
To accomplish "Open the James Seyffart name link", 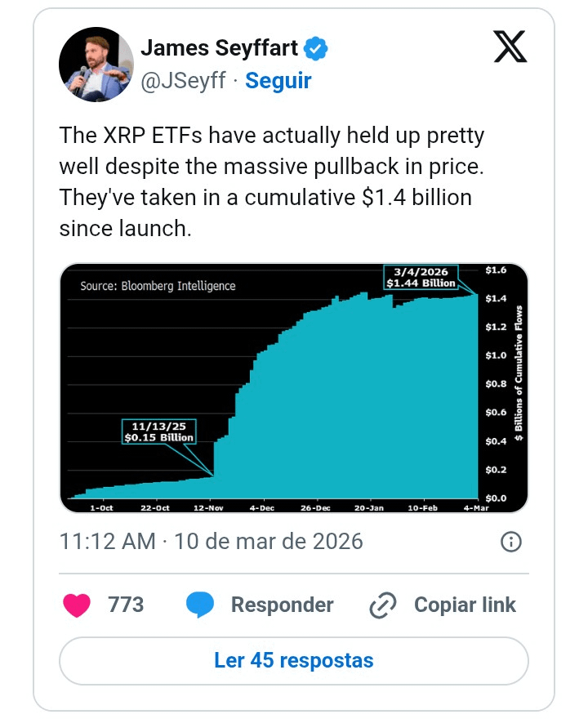I will (219, 48).
